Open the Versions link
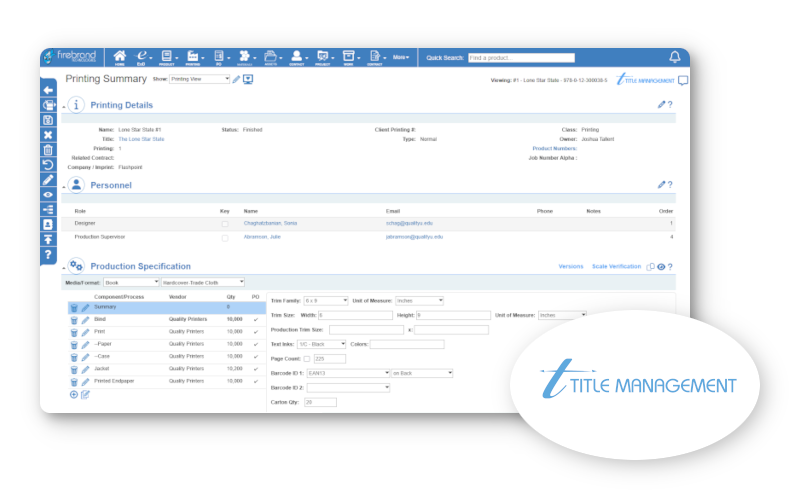The width and height of the screenshot is (800, 500). [571, 266]
